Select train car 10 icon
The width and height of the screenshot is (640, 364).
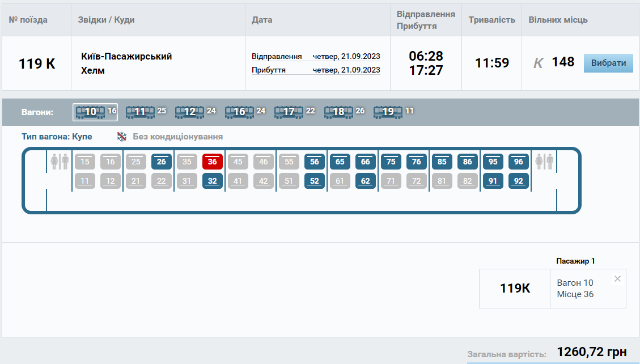[91, 112]
